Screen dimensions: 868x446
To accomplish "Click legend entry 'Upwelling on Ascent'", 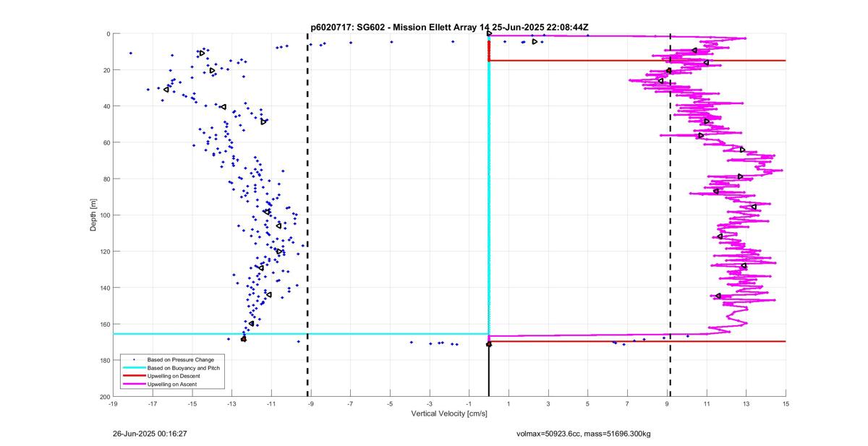I will coord(172,384).
